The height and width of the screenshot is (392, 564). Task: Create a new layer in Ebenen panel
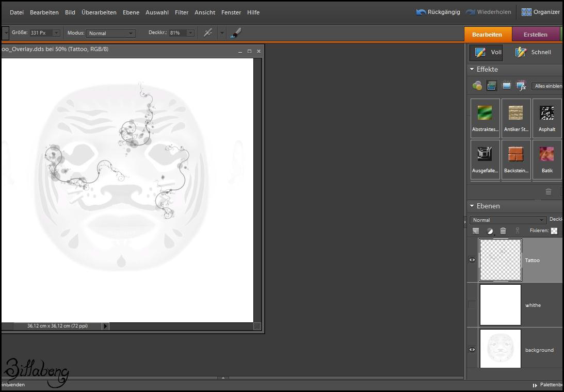pos(476,231)
